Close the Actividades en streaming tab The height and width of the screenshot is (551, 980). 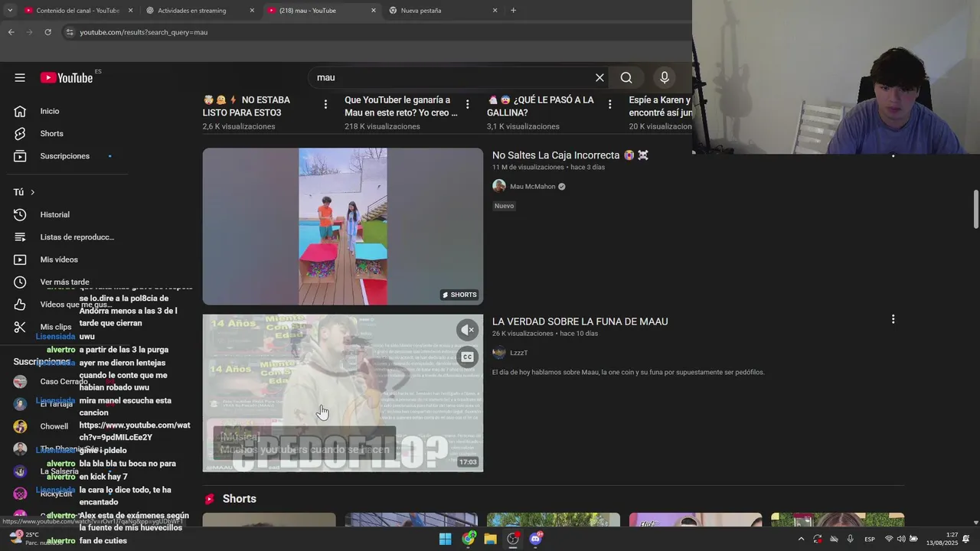(252, 11)
